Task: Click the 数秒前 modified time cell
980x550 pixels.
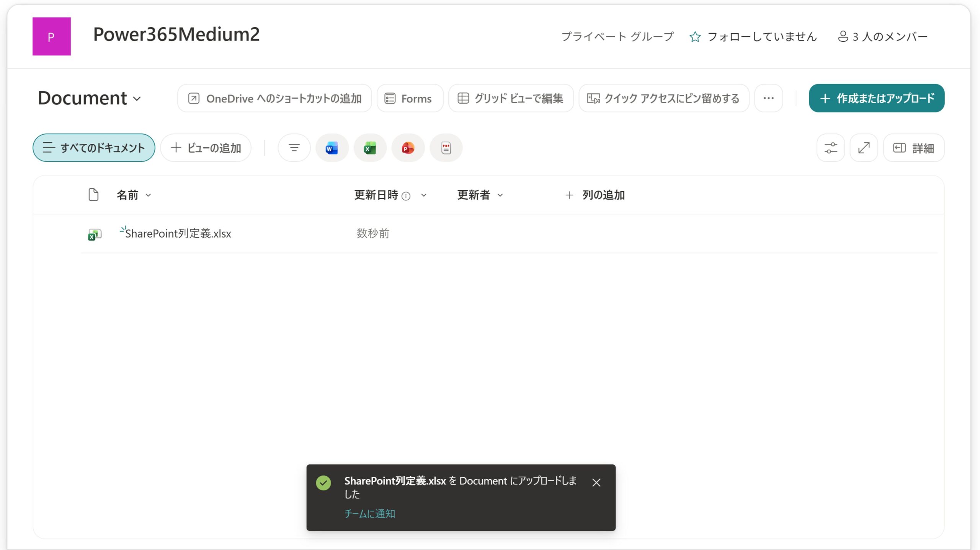Action: (x=373, y=233)
